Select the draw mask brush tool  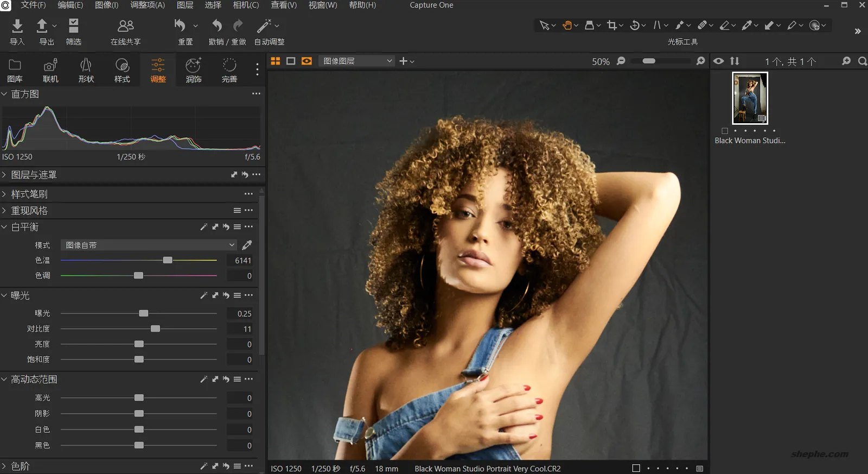point(679,26)
